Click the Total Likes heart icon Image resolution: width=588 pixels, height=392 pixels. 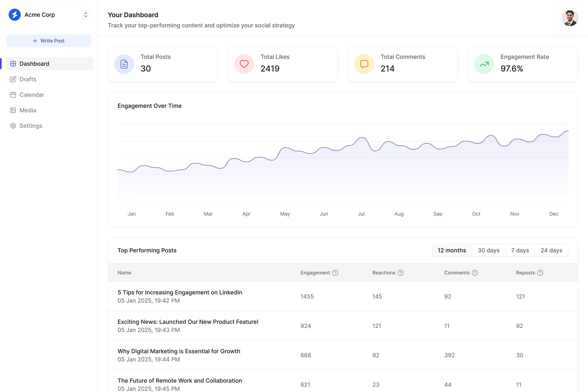point(244,64)
